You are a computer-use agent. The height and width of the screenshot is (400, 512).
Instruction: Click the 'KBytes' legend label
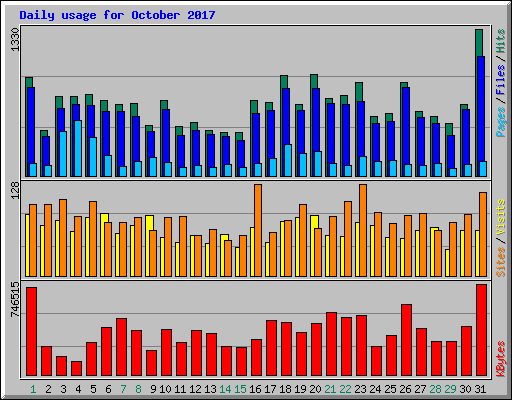click(501, 359)
